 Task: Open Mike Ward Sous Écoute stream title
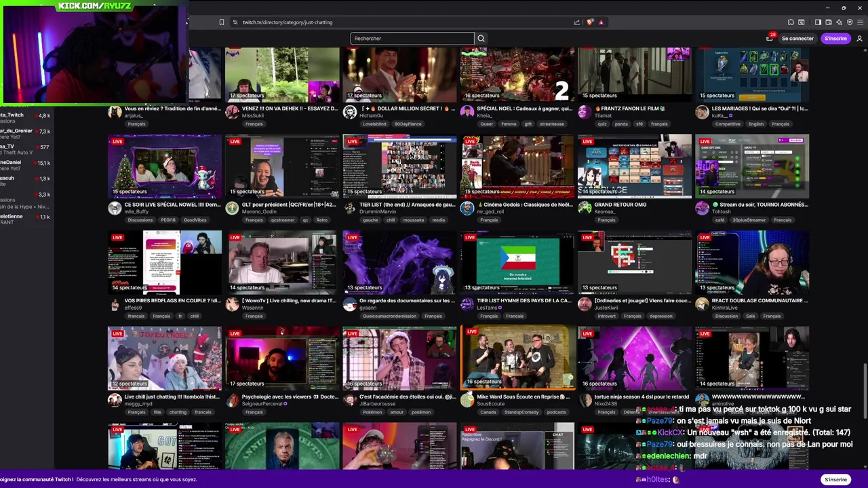coord(523,396)
